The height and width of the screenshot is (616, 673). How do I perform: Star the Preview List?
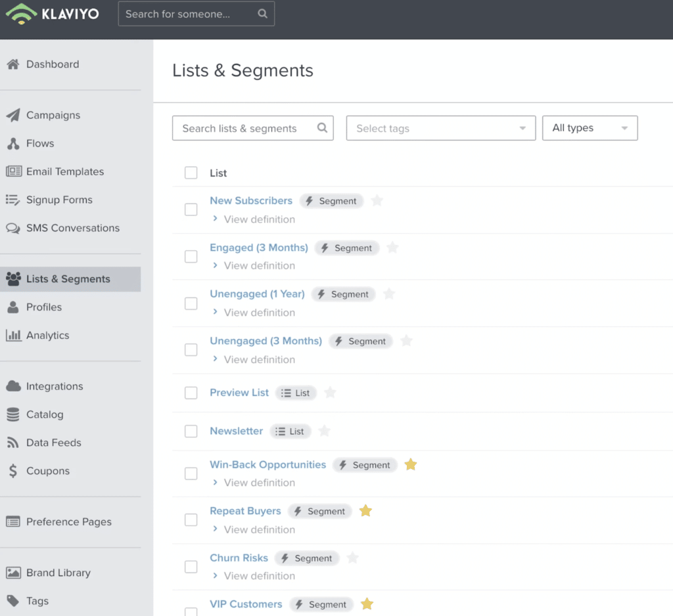click(x=331, y=393)
